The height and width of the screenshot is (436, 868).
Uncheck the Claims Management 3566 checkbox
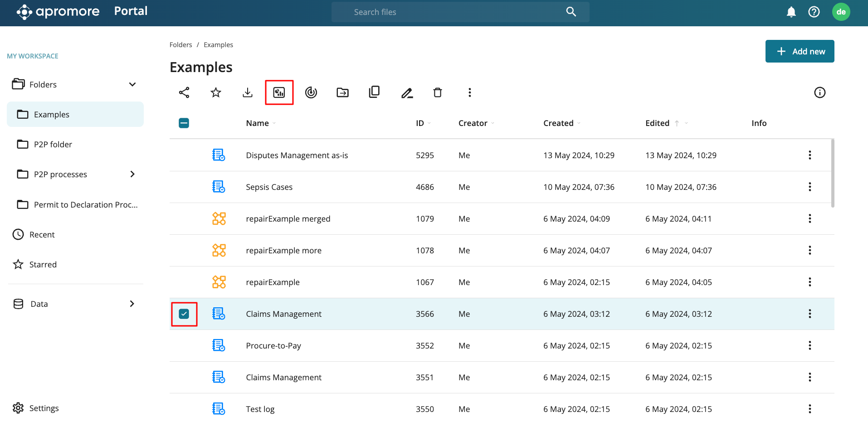tap(184, 314)
